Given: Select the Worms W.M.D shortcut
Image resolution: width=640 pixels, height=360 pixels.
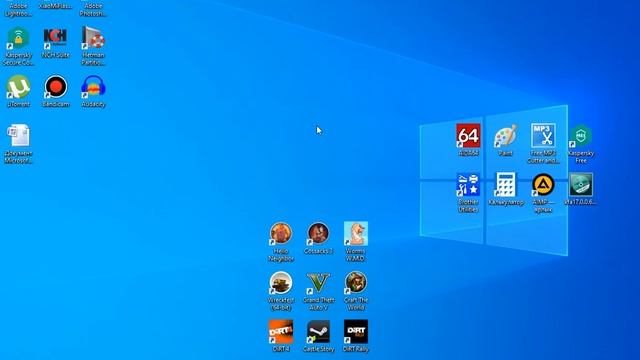Looking at the screenshot, I should tap(356, 233).
